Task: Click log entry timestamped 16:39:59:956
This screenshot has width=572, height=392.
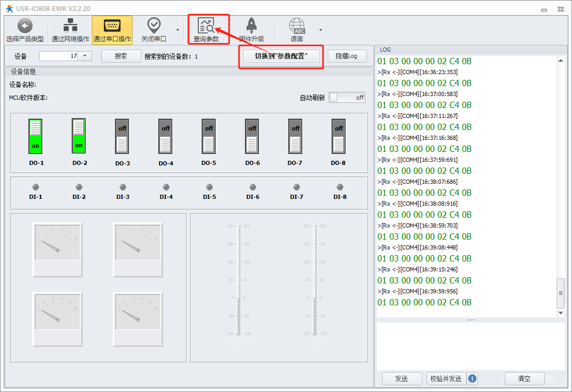Action: 418,291
